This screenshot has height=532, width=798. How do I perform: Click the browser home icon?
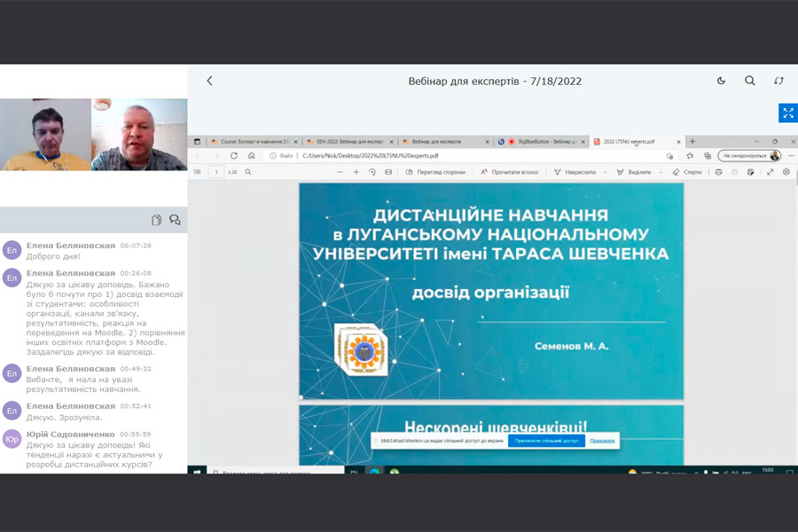[252, 155]
